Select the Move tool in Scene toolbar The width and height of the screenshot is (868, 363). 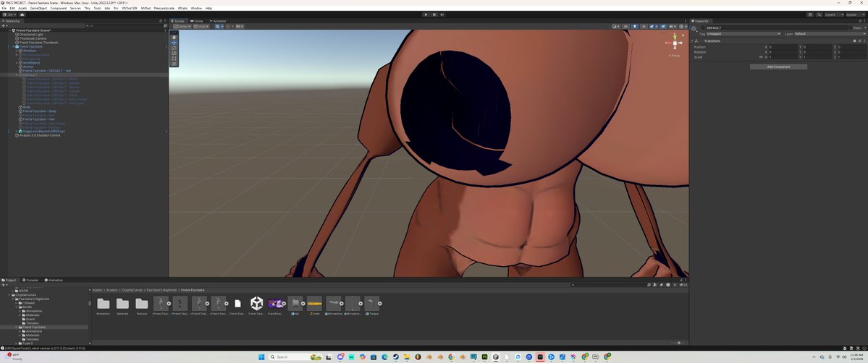(174, 43)
